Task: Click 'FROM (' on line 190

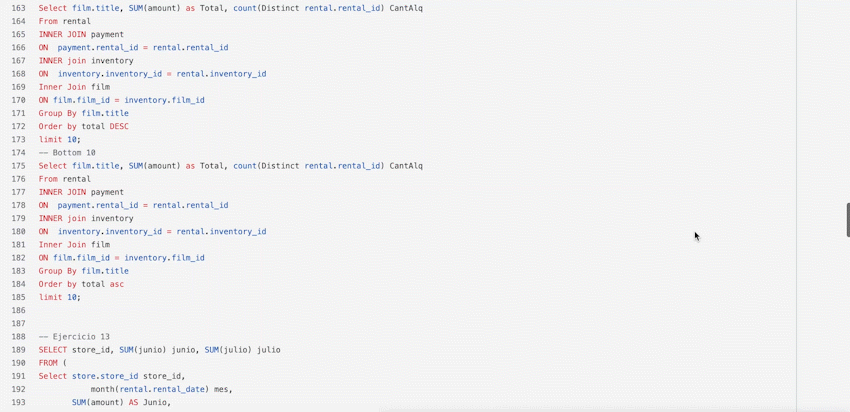Action: [x=52, y=363]
